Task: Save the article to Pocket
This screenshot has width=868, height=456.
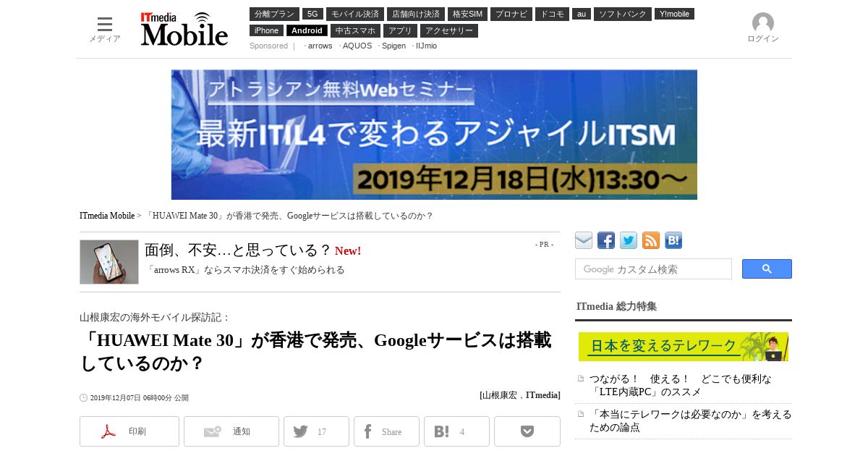Action: 527,431
